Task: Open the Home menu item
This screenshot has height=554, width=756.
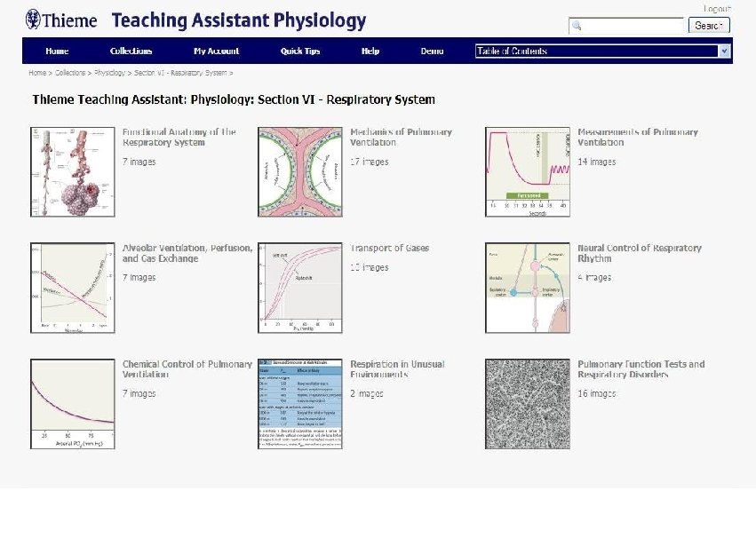Action: point(57,51)
